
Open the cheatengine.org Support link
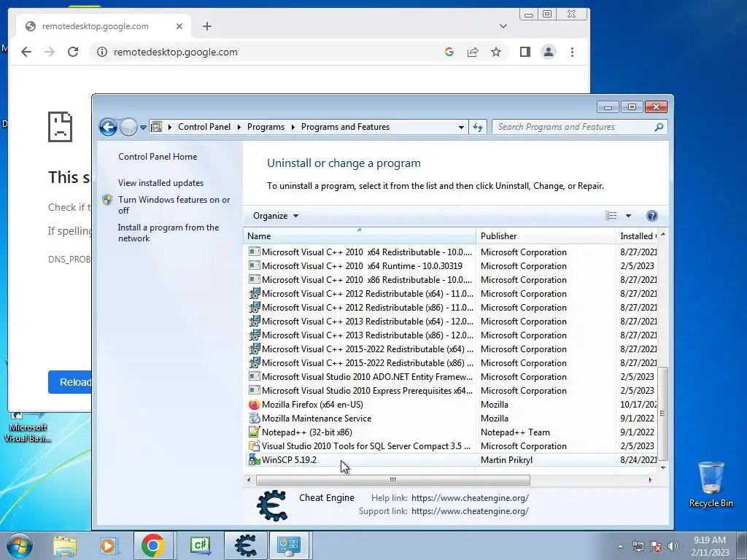[470, 511]
